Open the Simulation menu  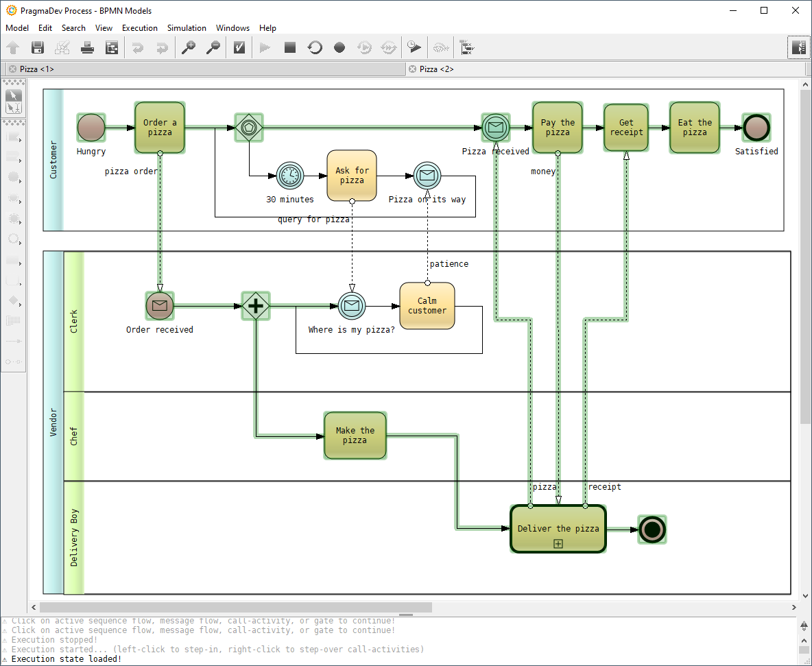[x=187, y=28]
